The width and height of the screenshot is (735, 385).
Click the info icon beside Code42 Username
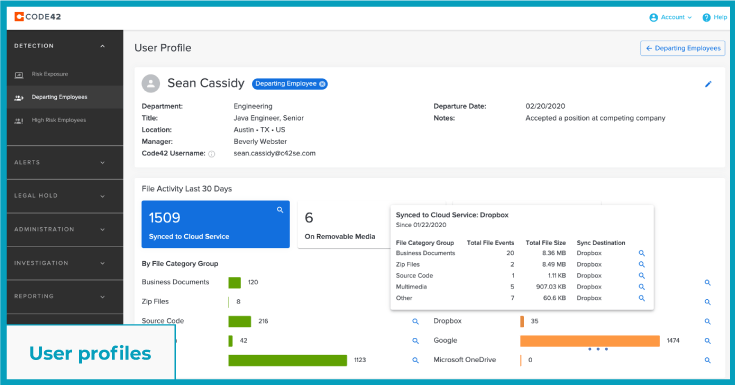click(211, 154)
